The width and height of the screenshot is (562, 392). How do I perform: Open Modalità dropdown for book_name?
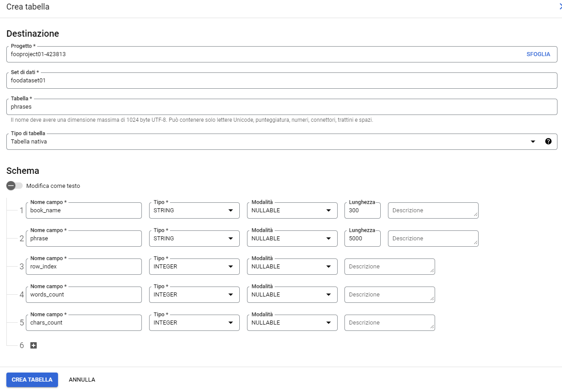292,210
